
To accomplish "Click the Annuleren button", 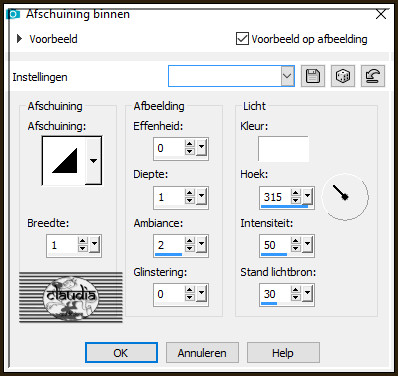I will [202, 353].
